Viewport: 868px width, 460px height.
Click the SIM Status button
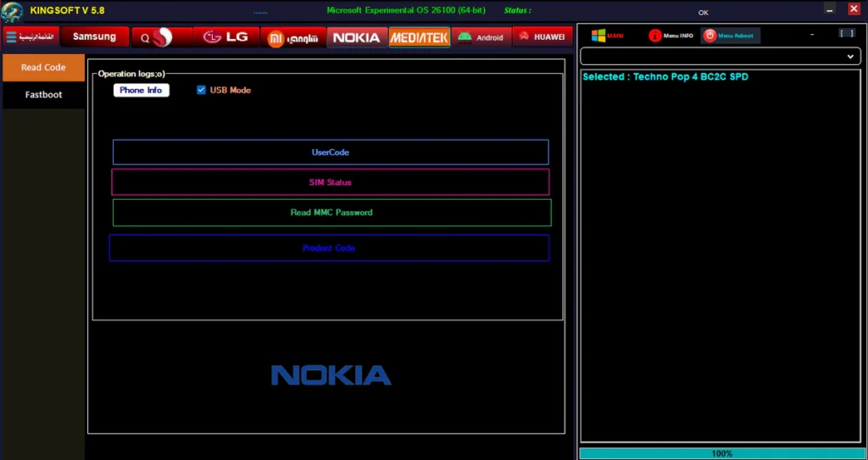pyautogui.click(x=331, y=182)
